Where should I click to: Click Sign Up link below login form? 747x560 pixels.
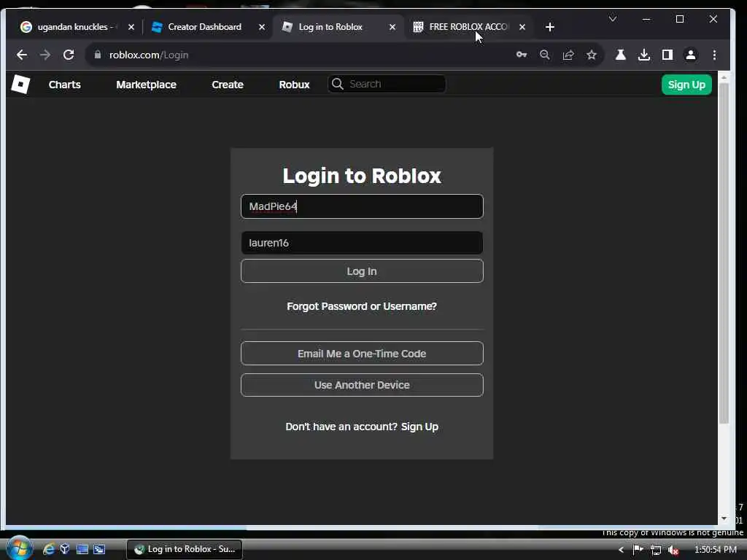[x=419, y=427]
